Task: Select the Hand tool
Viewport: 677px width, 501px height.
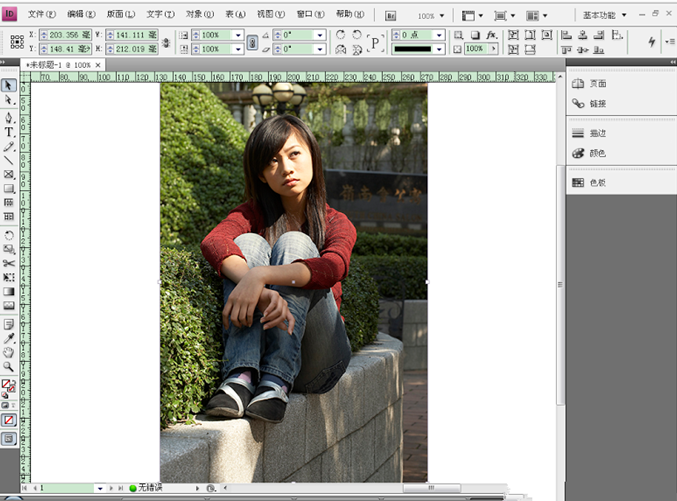Action: [9, 352]
